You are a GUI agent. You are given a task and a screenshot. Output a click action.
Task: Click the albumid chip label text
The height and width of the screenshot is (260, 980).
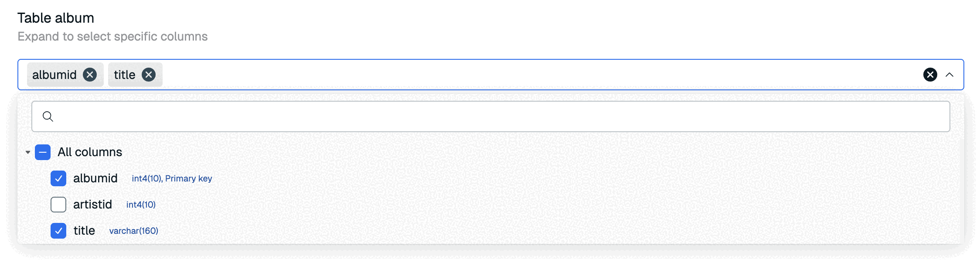[54, 75]
